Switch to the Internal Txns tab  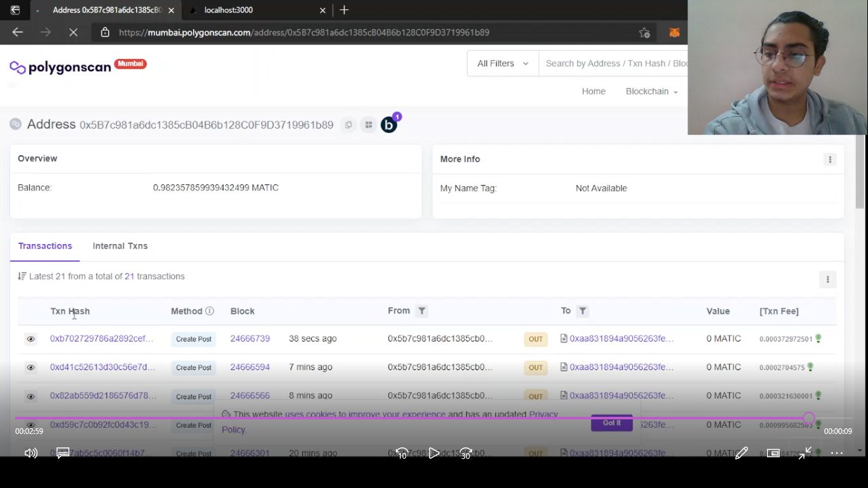click(120, 246)
